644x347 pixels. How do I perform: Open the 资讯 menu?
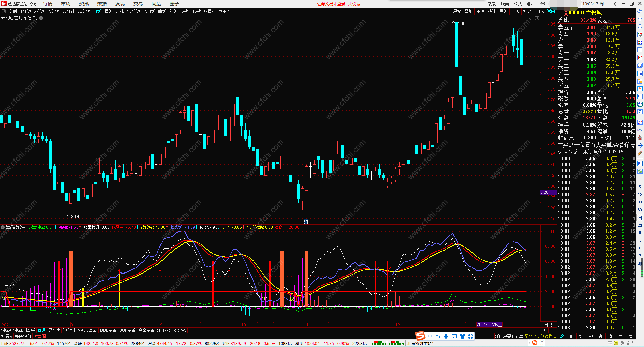(x=84, y=4)
